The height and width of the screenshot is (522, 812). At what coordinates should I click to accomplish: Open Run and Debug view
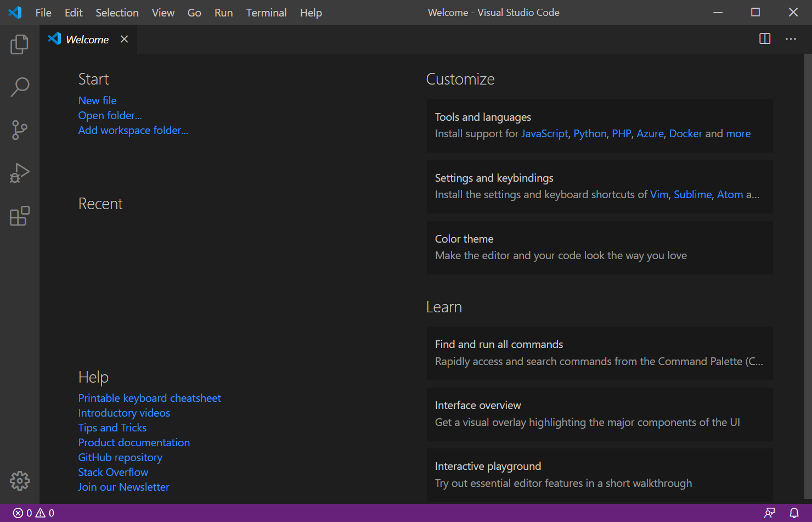tap(19, 173)
